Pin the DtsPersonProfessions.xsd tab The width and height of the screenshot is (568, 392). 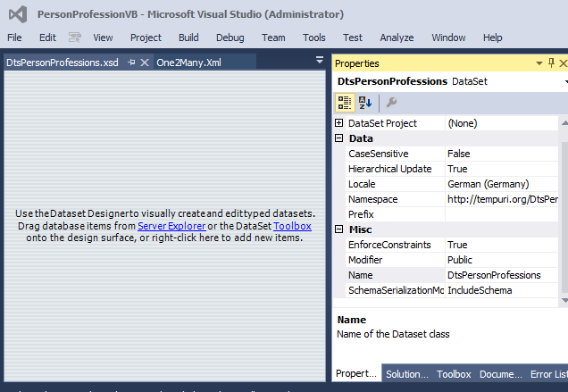pos(131,63)
